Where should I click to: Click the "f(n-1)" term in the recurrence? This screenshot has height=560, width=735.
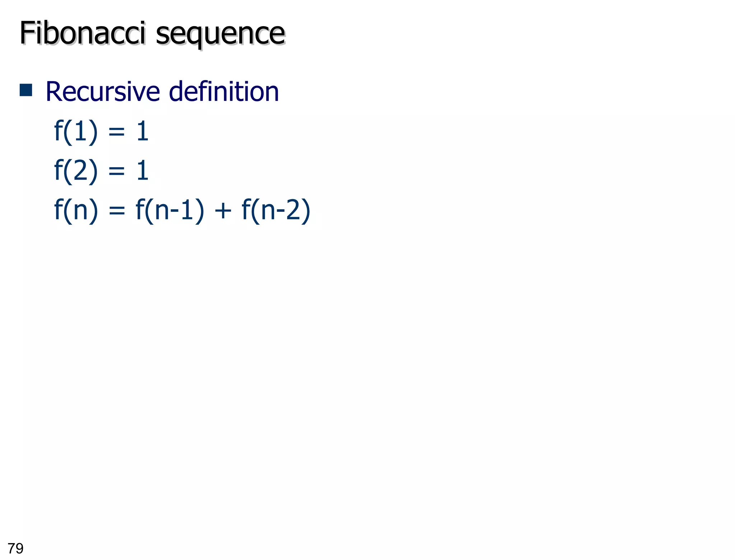click(x=170, y=210)
